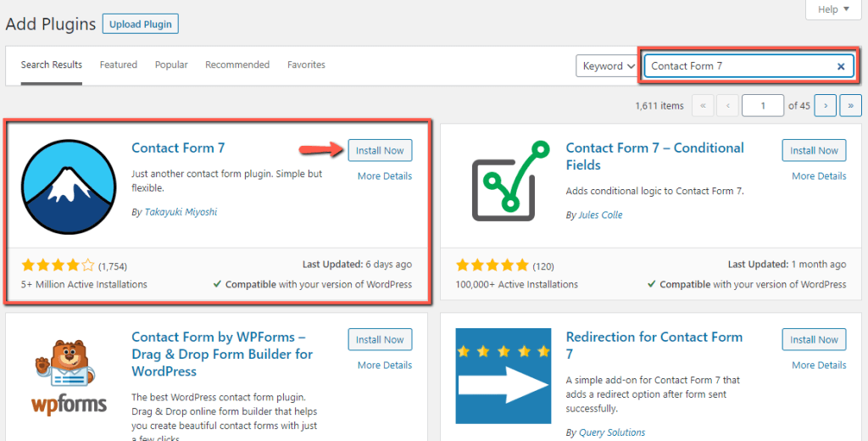Click the 5+ Million Active Installations text
The height and width of the screenshot is (441, 868).
(84, 285)
